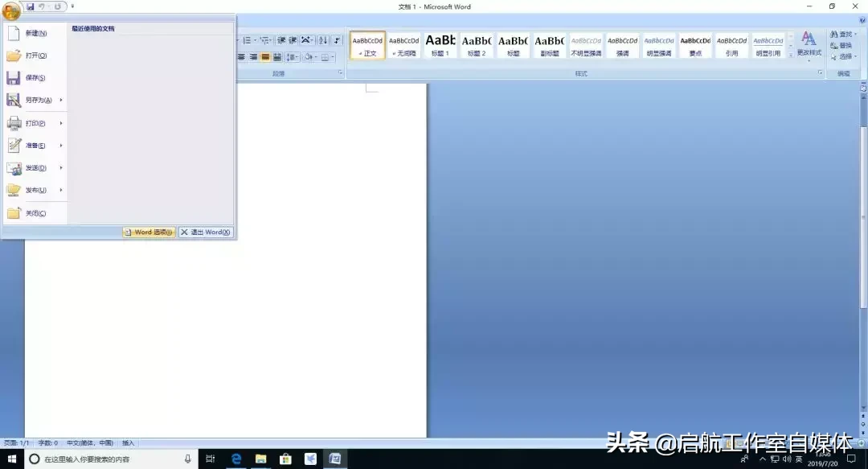Click the Increase Indent icon
868x469 pixels.
pyautogui.click(x=293, y=39)
